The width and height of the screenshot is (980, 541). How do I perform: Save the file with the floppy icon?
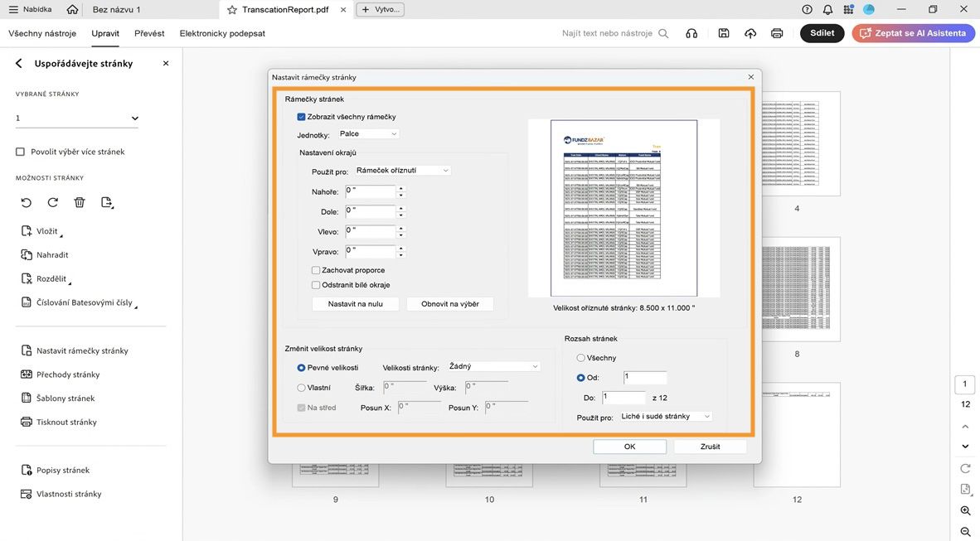(x=724, y=33)
